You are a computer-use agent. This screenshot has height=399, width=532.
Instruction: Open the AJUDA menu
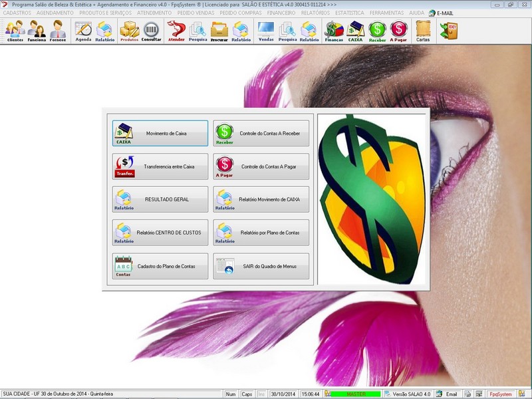[x=417, y=13]
